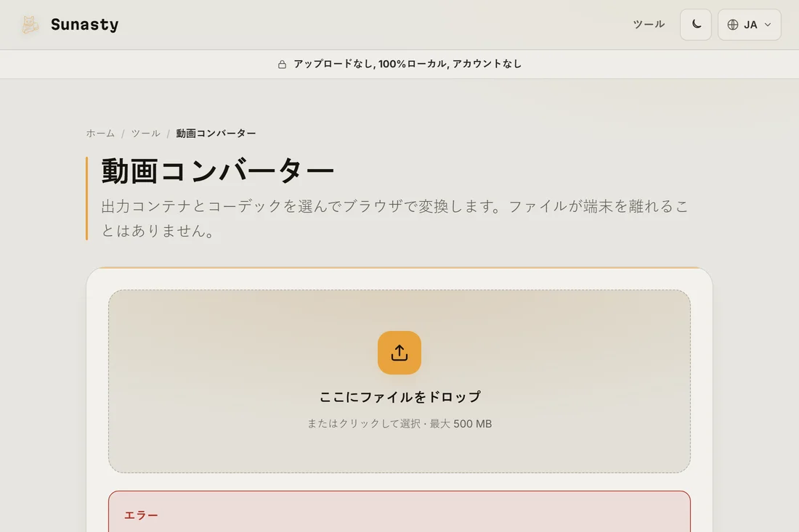
Task: Click the Sunasty cat logo icon
Action: pos(30,25)
